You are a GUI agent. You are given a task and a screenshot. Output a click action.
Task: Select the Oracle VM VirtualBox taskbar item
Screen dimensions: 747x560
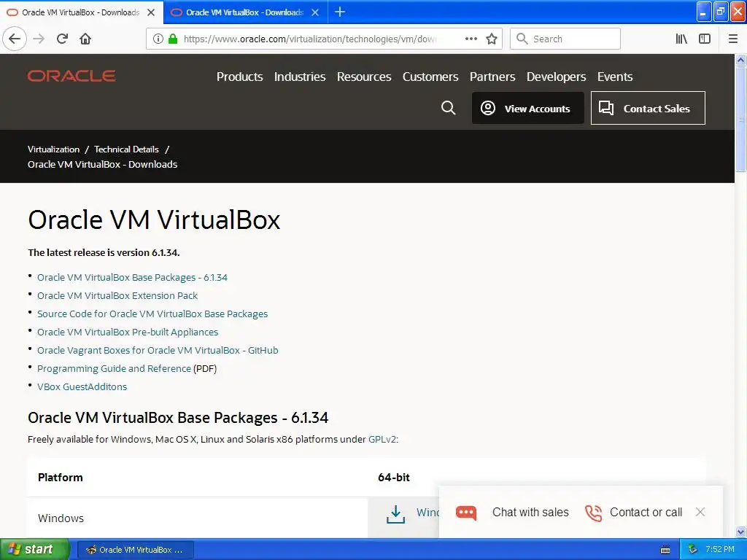pyautogui.click(x=135, y=550)
